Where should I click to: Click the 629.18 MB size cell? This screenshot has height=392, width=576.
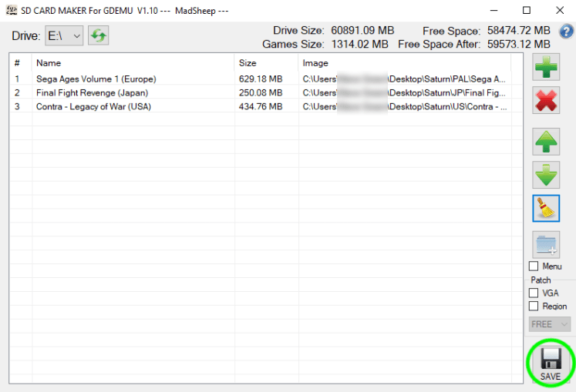(x=261, y=79)
